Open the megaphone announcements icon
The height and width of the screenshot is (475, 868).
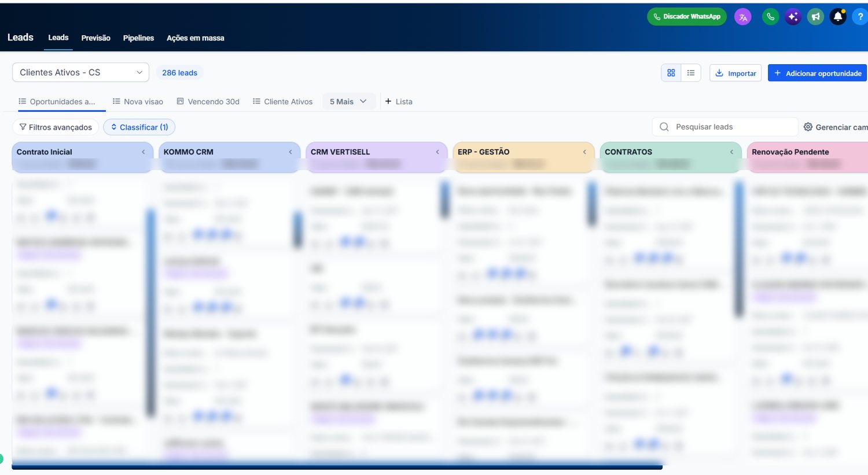click(x=815, y=17)
